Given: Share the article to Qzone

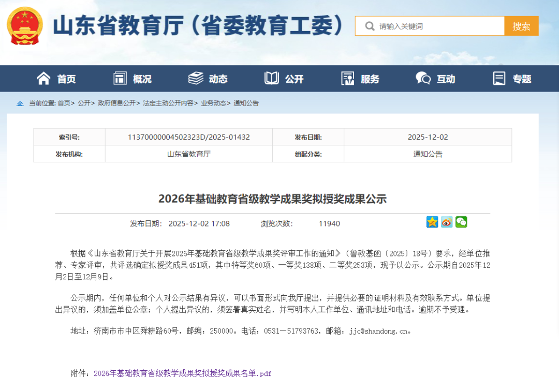Looking at the screenshot, I should coord(432,222).
